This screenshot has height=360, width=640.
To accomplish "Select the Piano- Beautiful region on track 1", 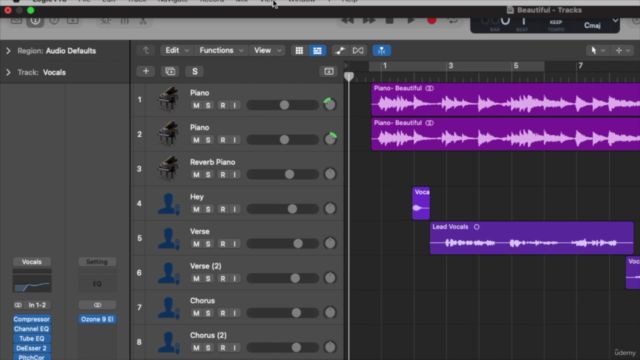I will tap(505, 100).
